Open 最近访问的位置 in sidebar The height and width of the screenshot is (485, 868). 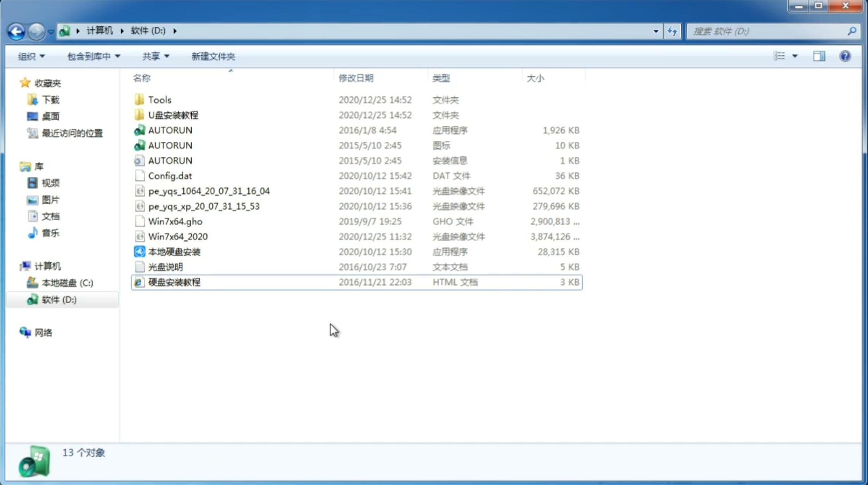(x=71, y=133)
